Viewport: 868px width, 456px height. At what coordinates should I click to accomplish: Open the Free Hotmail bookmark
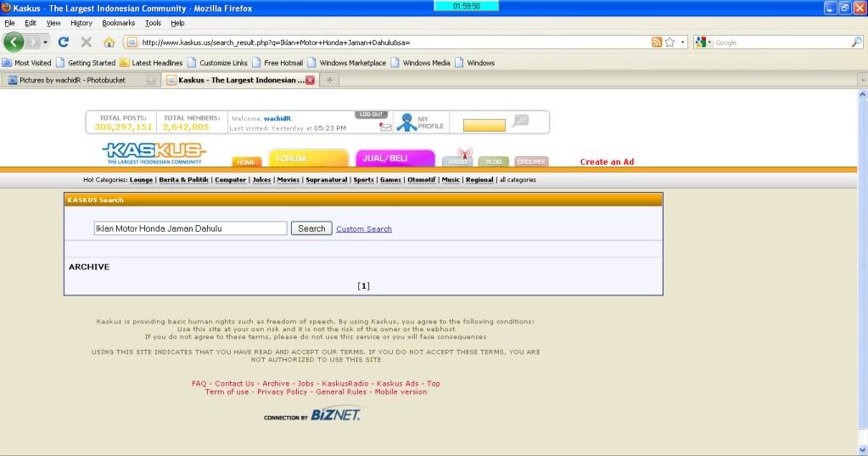[277, 63]
